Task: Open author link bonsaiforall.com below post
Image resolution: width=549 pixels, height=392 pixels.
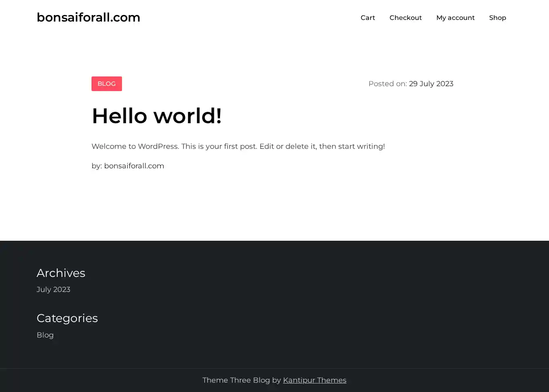Action: 134,166
